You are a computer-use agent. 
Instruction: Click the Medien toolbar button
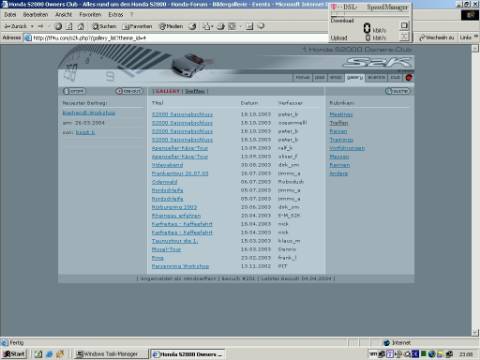tap(171, 26)
